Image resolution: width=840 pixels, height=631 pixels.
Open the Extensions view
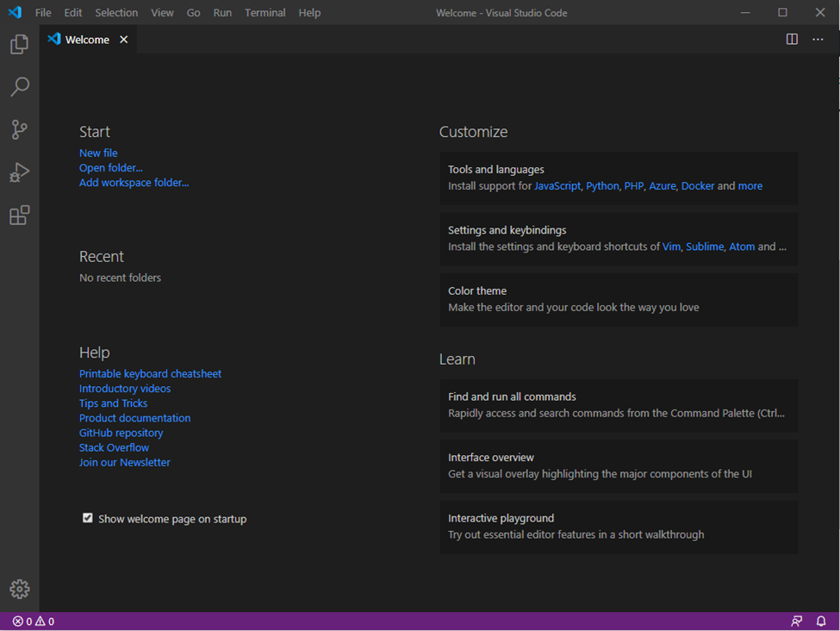19,215
